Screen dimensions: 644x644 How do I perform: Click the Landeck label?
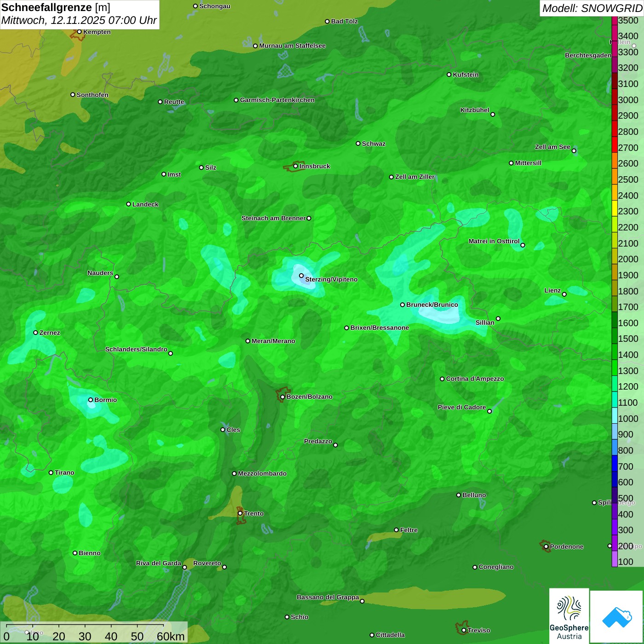pyautogui.click(x=145, y=204)
